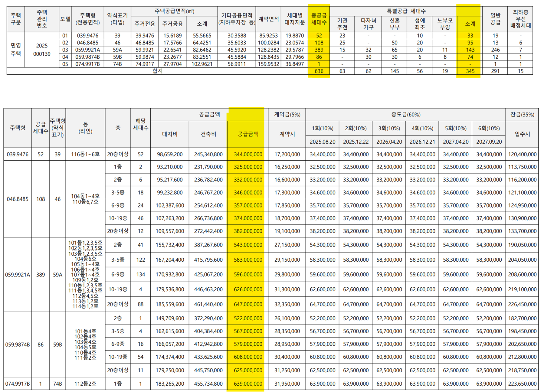This screenshot has height=392, width=544.
Task: Select the supply price 608,000,000
Action: tap(248, 357)
